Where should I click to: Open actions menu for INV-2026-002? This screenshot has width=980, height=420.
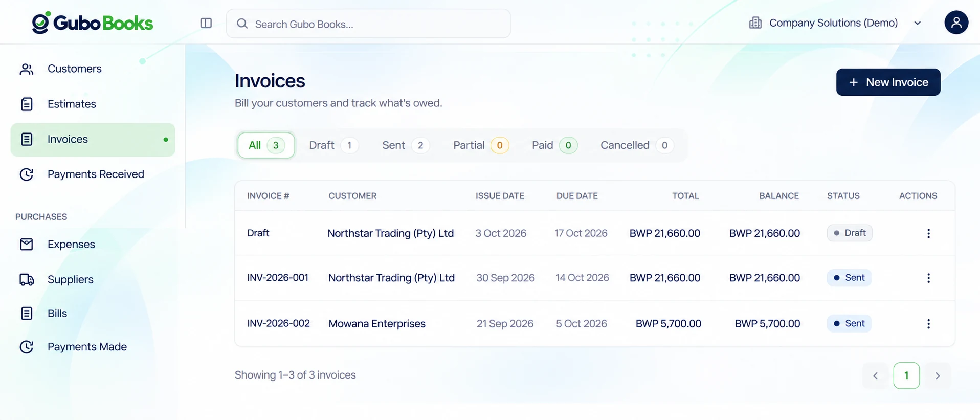(x=928, y=324)
